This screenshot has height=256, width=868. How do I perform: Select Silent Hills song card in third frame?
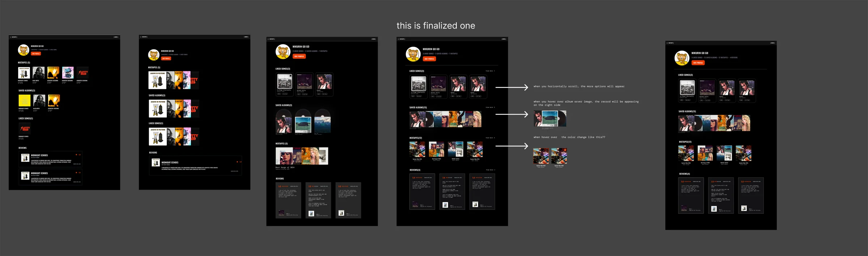(305, 84)
